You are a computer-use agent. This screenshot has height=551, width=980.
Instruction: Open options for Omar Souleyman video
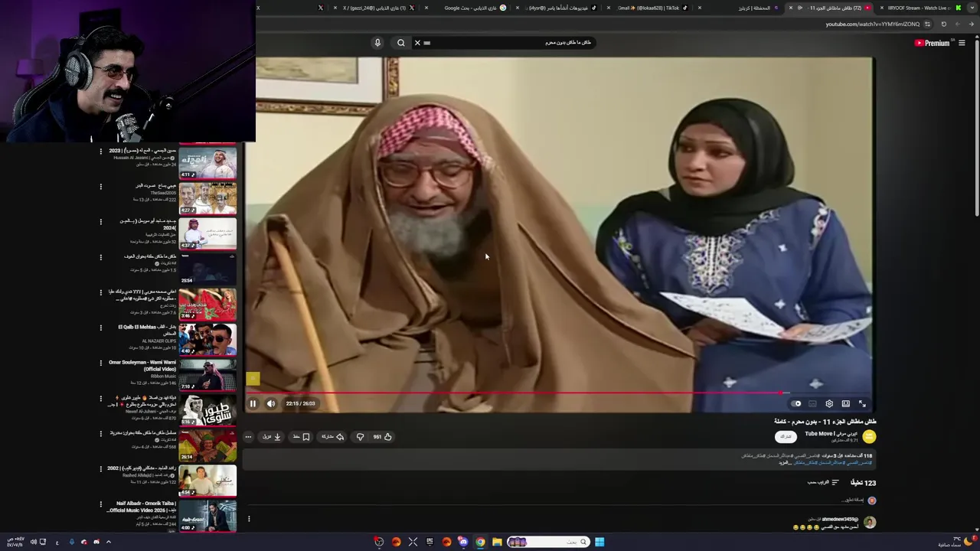coord(100,363)
